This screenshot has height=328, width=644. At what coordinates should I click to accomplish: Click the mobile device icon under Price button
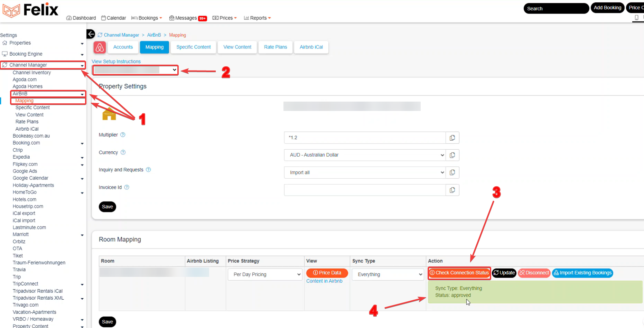click(637, 18)
